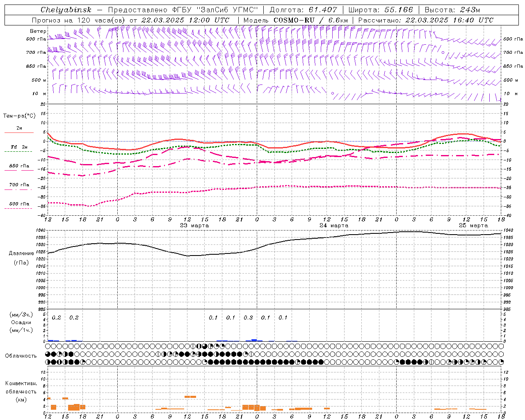The image size is (525, 420).
Task: Click the Давление panel label
Action: pos(21,253)
